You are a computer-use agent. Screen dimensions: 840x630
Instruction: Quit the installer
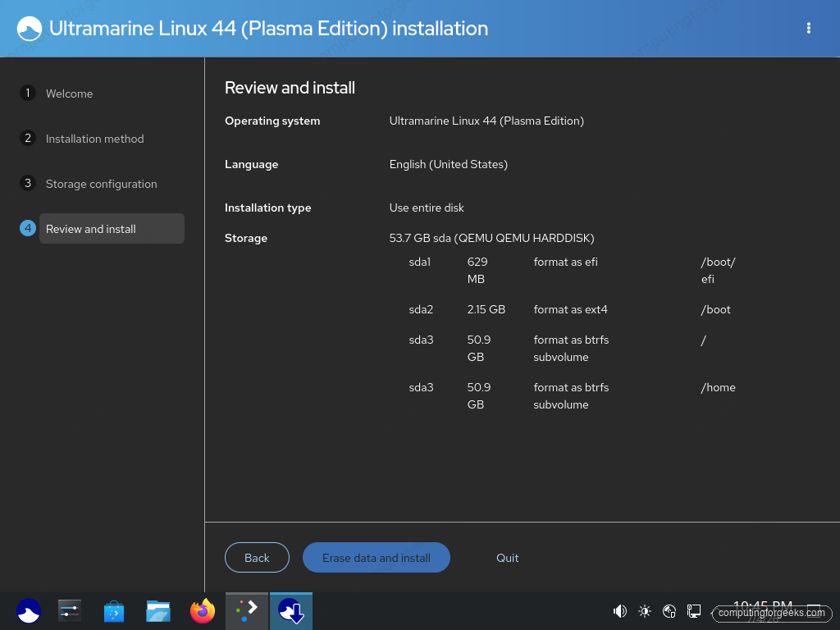(507, 558)
